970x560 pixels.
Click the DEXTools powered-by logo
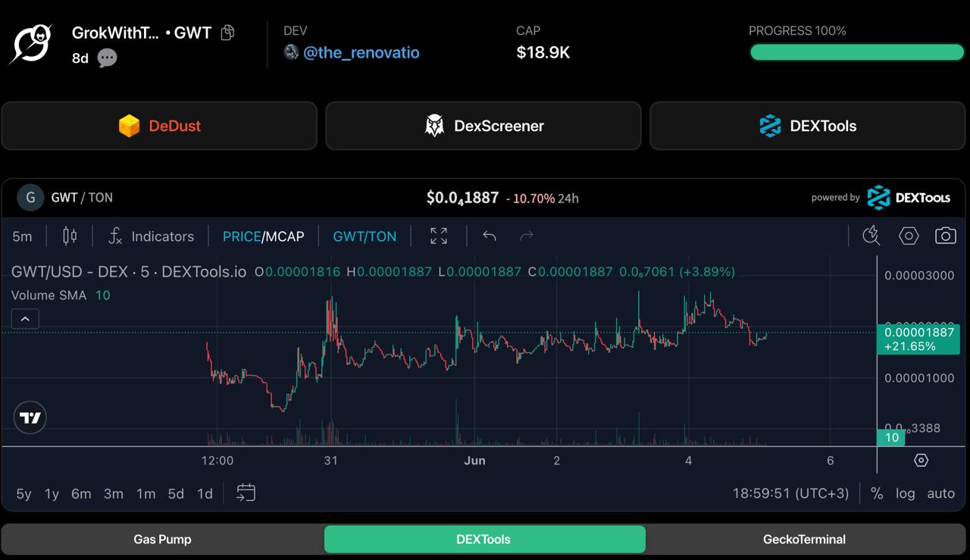click(x=908, y=197)
